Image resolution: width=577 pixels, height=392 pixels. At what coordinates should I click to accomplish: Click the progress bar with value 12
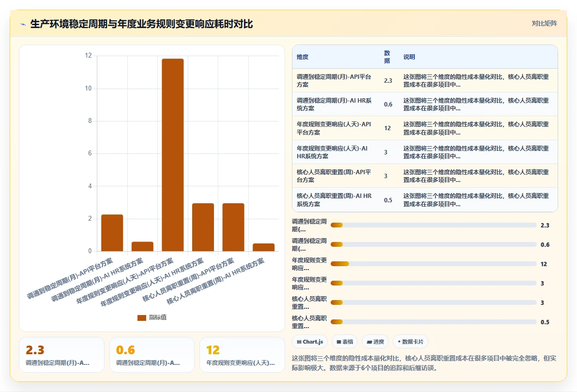(x=434, y=264)
